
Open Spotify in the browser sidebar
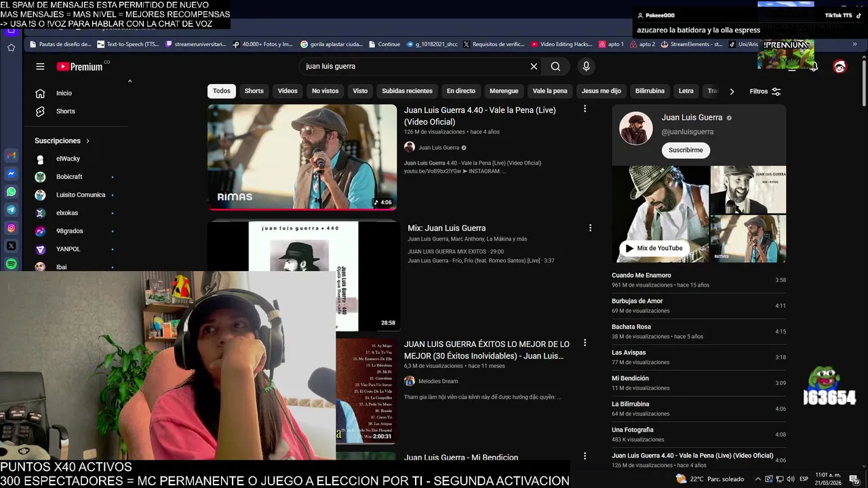12,264
